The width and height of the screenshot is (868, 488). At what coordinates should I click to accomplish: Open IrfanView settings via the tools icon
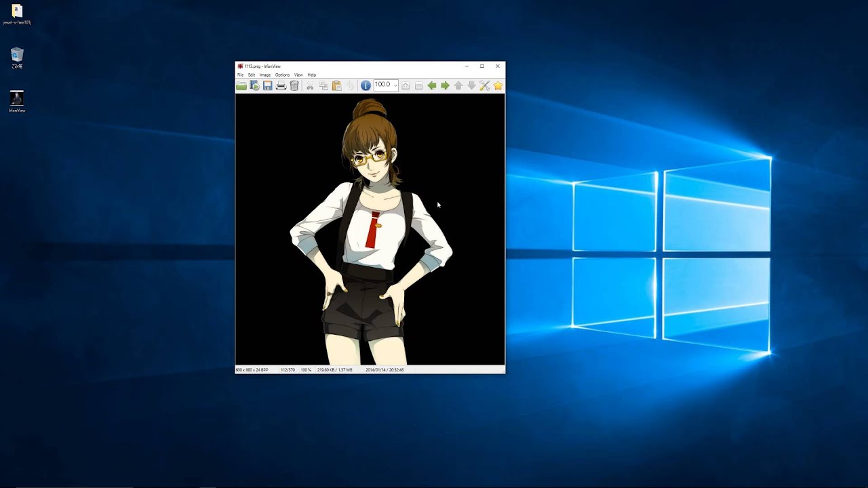pos(484,85)
